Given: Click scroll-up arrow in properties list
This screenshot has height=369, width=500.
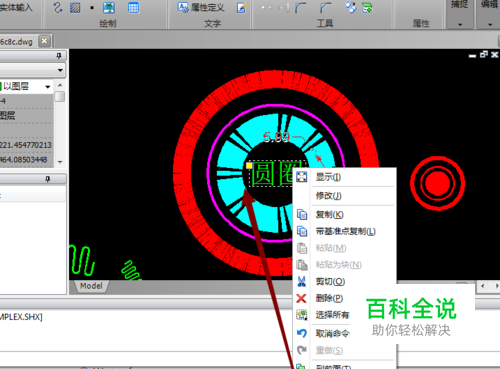Looking at the screenshot, I should pos(60,85).
